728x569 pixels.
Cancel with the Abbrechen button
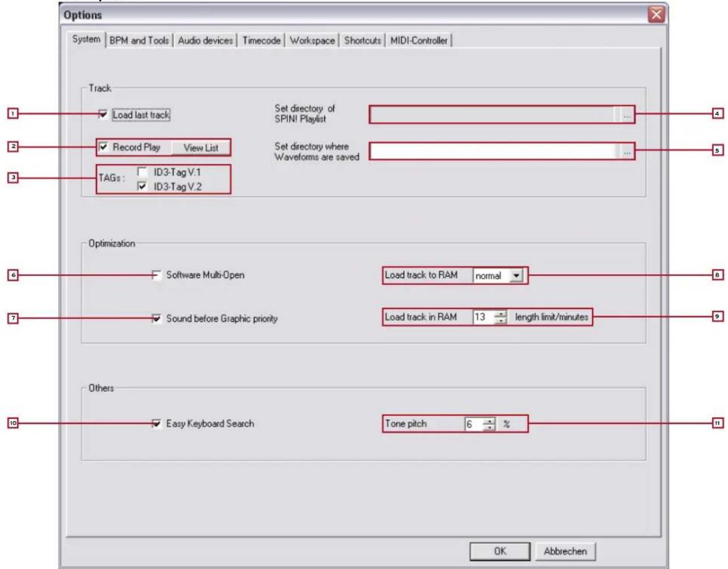pos(565,551)
